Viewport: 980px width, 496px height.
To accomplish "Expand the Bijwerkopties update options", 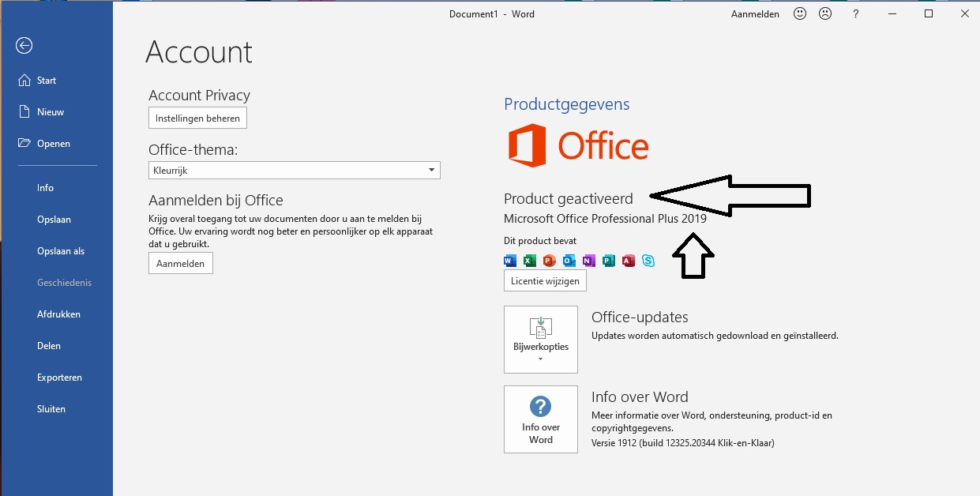I will tap(541, 340).
